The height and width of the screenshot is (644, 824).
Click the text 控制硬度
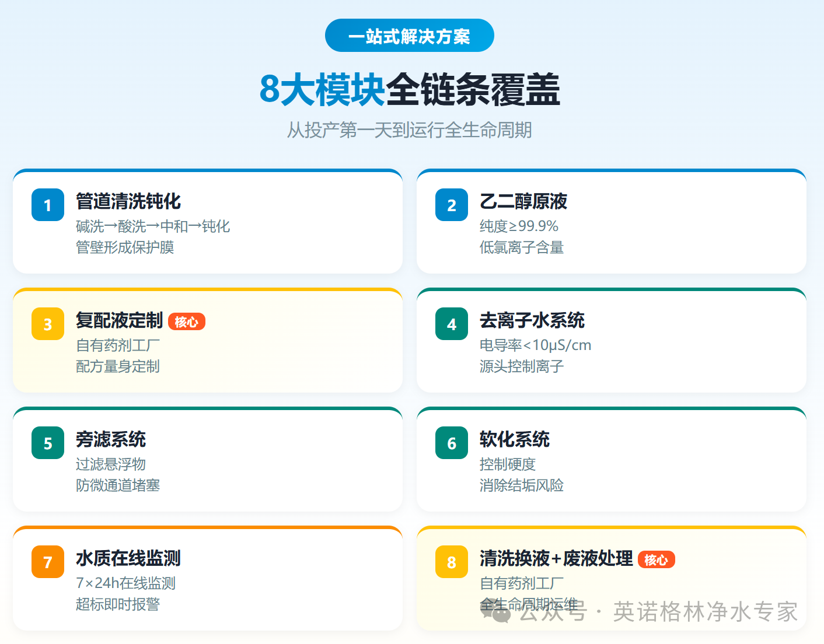[508, 464]
